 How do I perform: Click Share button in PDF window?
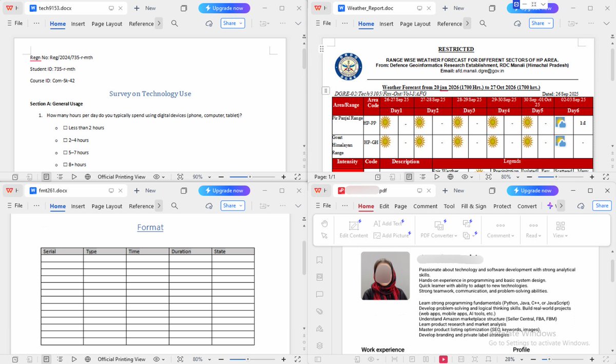click(x=602, y=206)
